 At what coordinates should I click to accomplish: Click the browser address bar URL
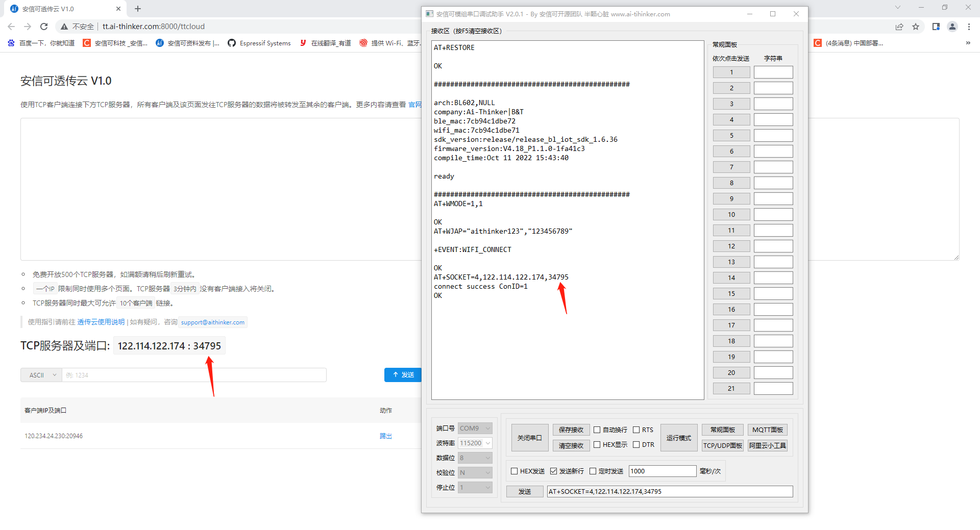coord(153,27)
